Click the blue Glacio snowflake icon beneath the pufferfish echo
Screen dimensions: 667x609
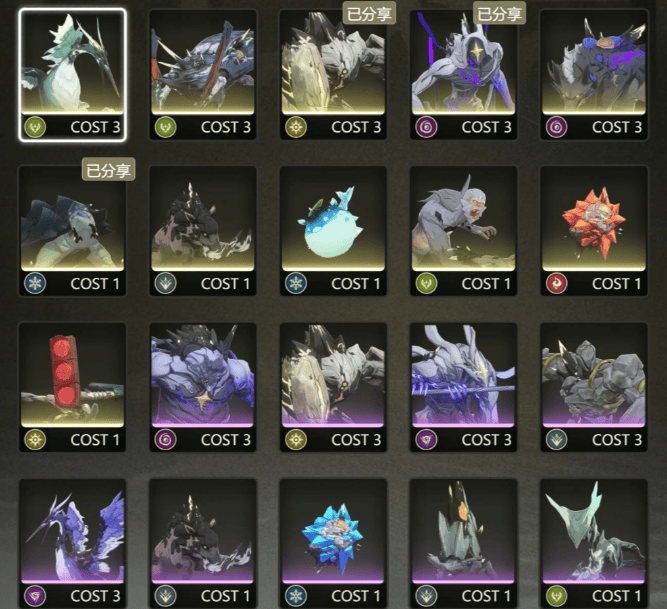tap(296, 284)
